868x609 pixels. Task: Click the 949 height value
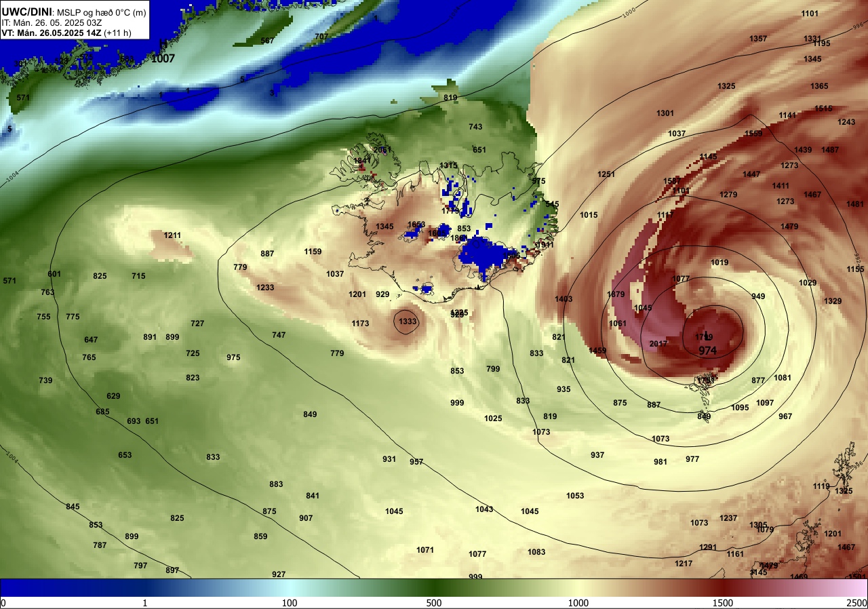coord(758,296)
